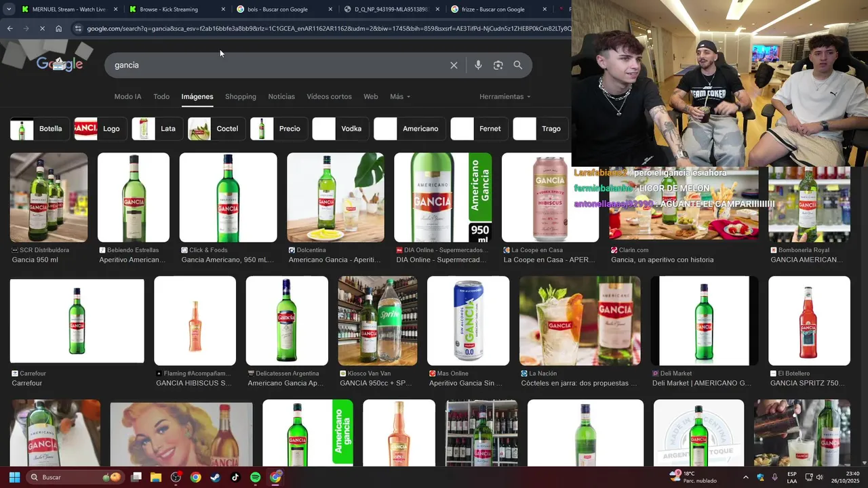The height and width of the screenshot is (488, 868).
Task: Open browser home page button
Action: pyautogui.click(x=58, y=28)
